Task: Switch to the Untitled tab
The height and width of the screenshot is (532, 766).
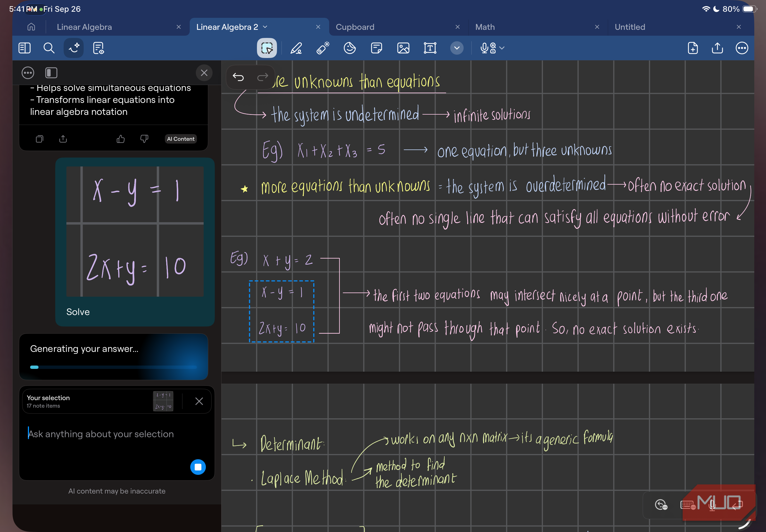Action: pos(630,27)
